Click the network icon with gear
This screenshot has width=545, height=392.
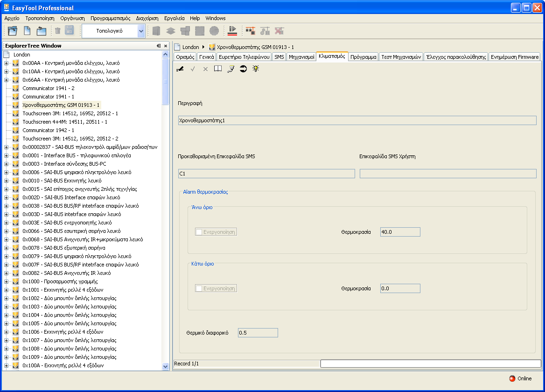point(265,31)
